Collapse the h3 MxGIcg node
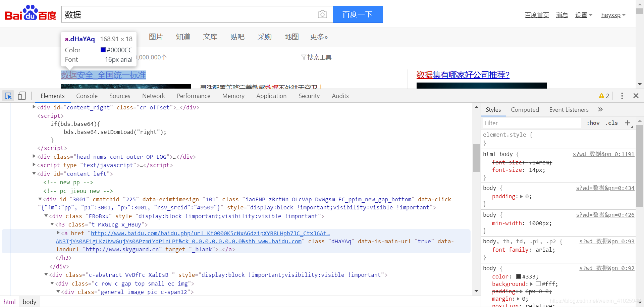Screen dimensions: 644x307 coord(52,224)
